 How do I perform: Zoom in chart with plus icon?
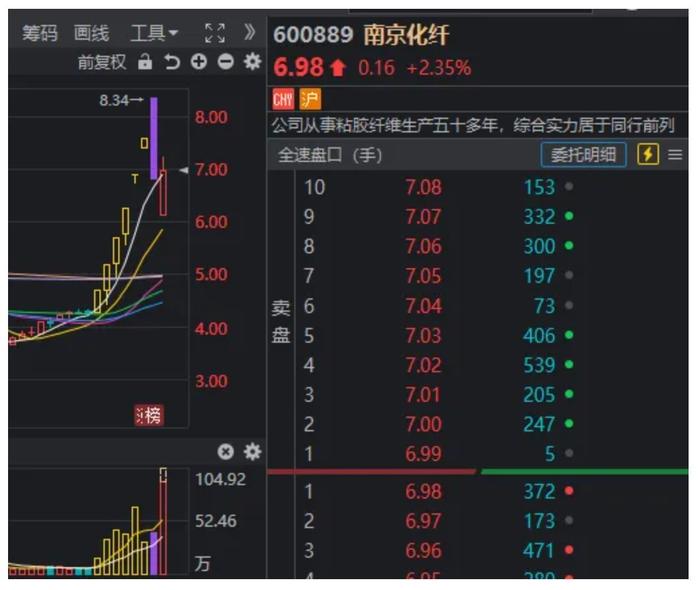click(x=198, y=62)
